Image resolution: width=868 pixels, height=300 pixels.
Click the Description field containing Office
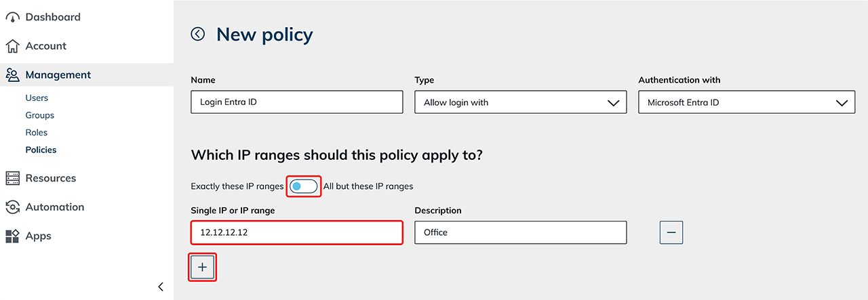click(x=520, y=232)
